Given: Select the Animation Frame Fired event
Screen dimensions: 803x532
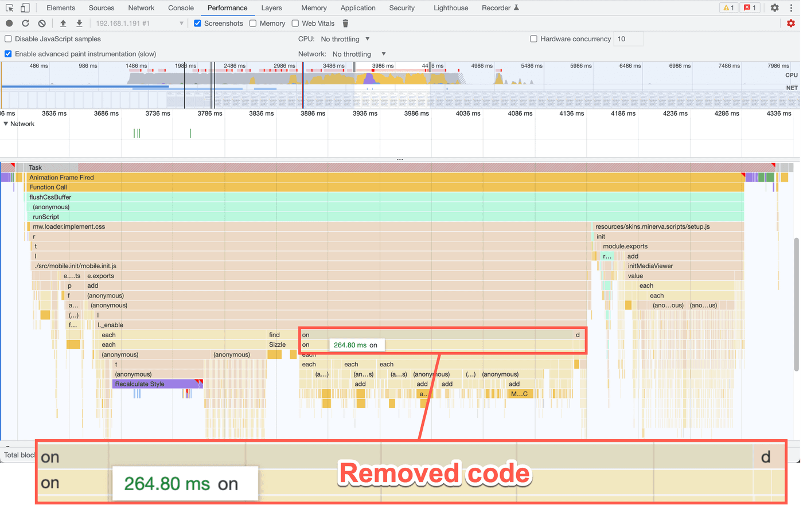Looking at the screenshot, I should tap(385, 178).
